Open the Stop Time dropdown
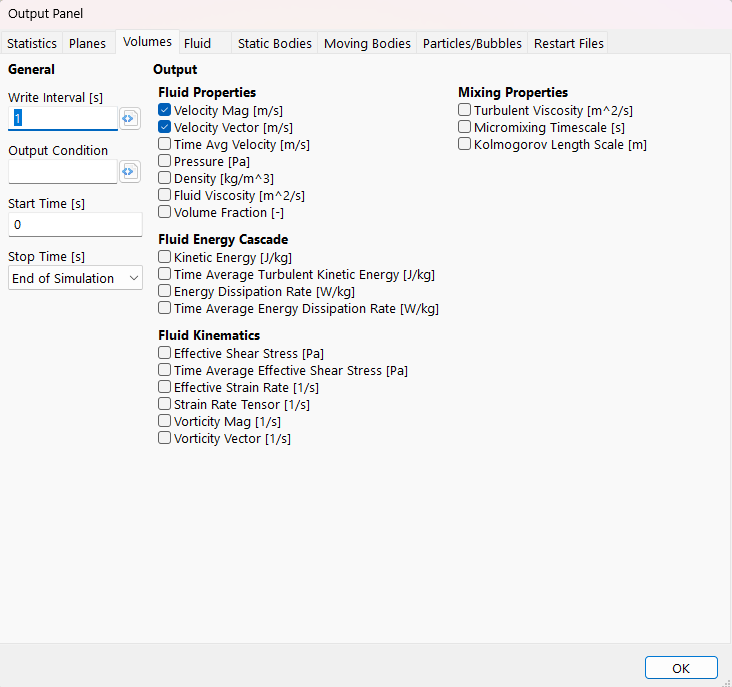 click(75, 278)
